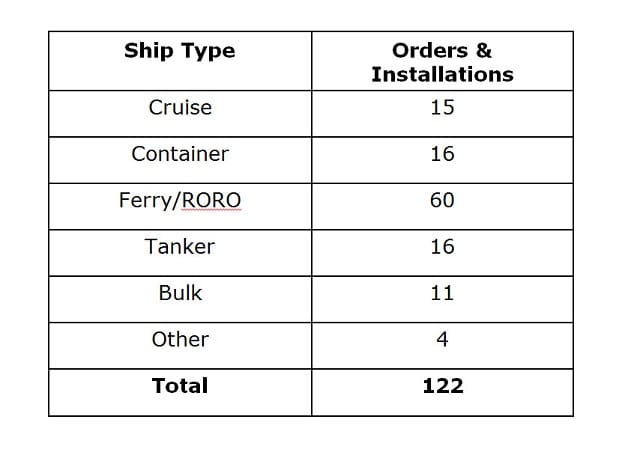The height and width of the screenshot is (461, 640).
Task: Click the value 60 in Ferry row
Action: (442, 200)
